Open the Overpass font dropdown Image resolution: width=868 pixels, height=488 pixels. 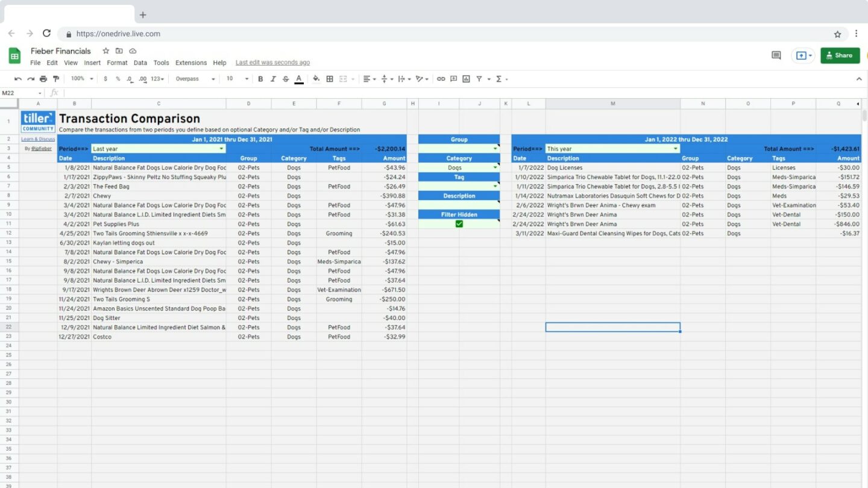coord(194,79)
